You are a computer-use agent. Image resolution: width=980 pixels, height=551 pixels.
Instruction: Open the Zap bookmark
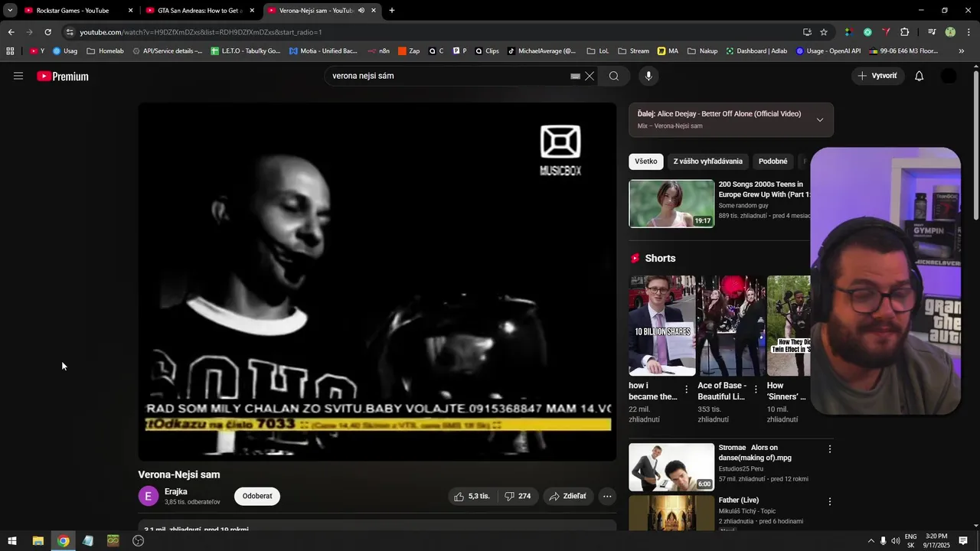click(x=409, y=51)
